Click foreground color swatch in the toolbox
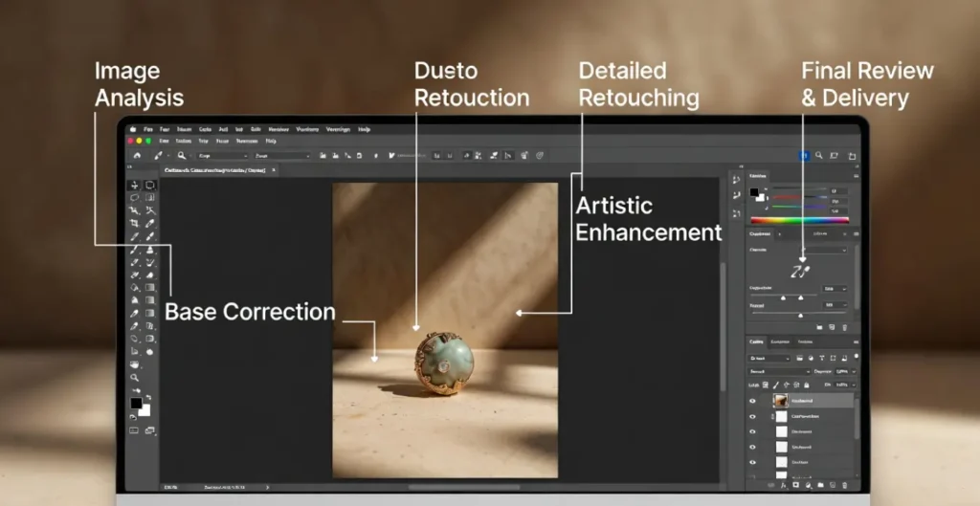Viewport: 980px width, 506px height. 136,403
